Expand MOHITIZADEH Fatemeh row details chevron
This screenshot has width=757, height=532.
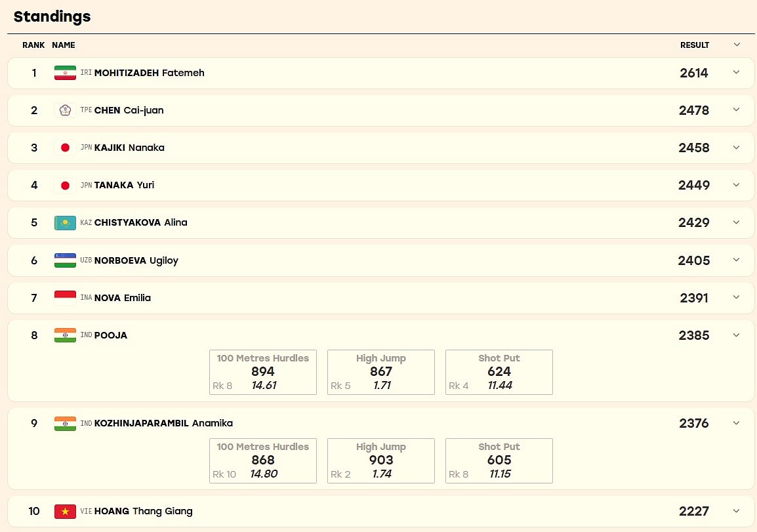click(736, 72)
